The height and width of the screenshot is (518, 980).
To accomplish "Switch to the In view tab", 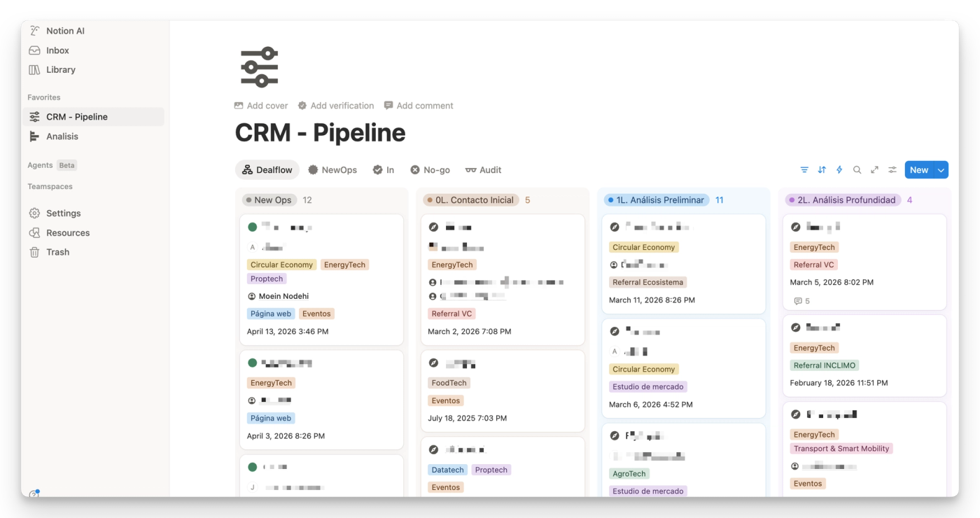I will pos(384,170).
